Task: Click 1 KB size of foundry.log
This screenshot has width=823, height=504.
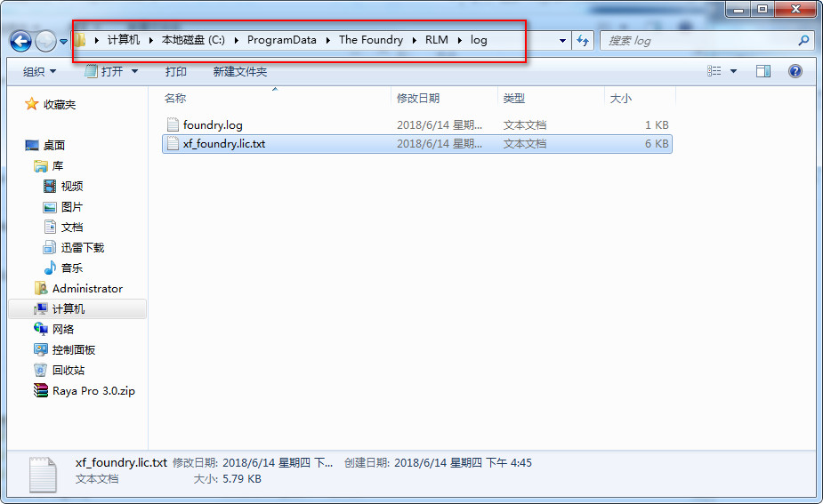Action: tap(657, 124)
